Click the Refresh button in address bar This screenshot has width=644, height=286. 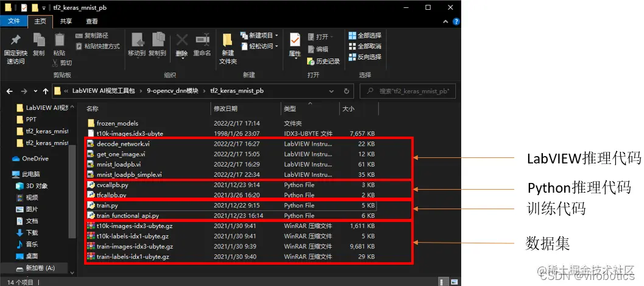(x=346, y=91)
